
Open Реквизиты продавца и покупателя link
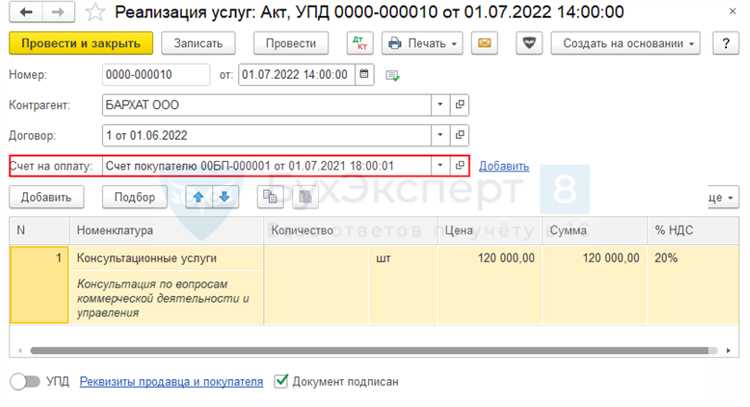coord(171,382)
